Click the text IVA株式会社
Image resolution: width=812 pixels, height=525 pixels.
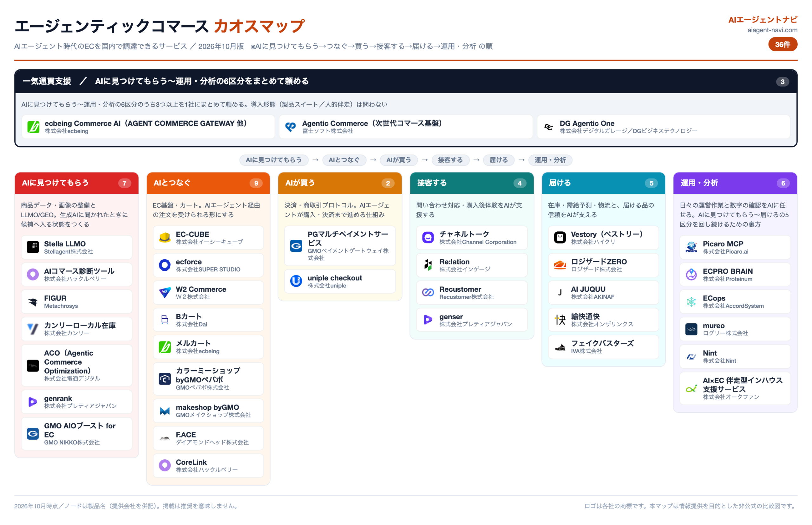(x=586, y=352)
